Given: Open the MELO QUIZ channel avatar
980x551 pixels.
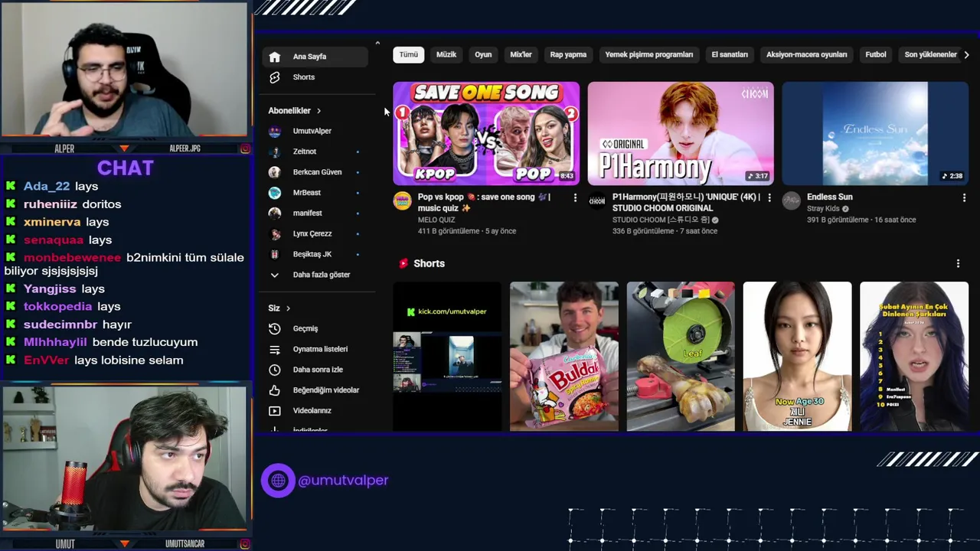Looking at the screenshot, I should [402, 201].
